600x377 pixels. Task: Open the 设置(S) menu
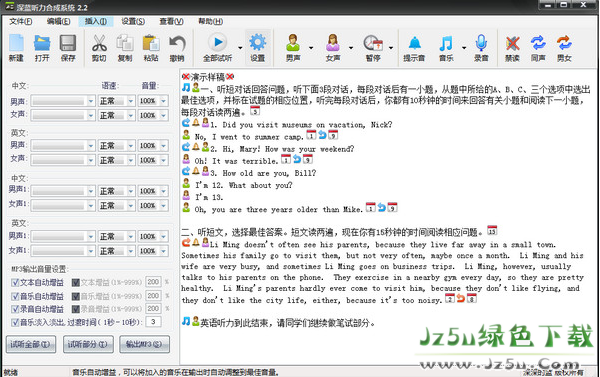point(133,21)
